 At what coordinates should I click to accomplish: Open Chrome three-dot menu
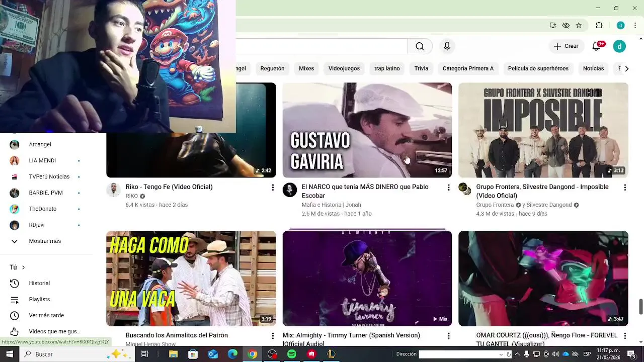(x=635, y=25)
